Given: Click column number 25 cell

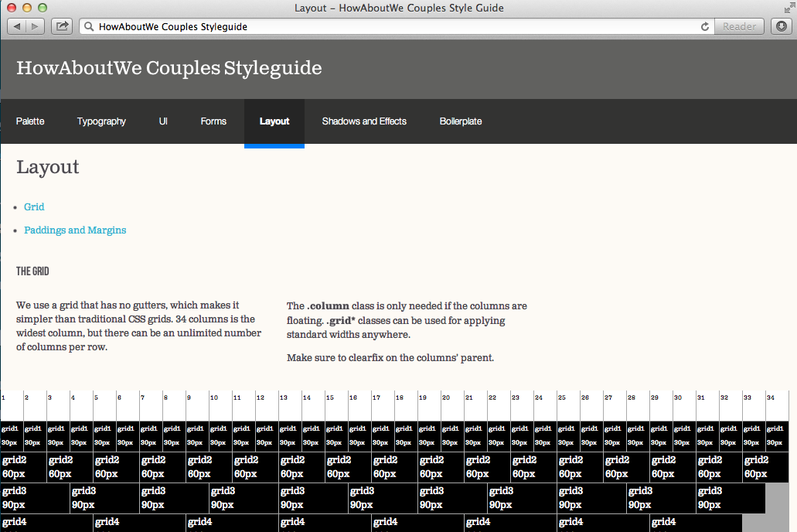Looking at the screenshot, I should click(x=568, y=405).
